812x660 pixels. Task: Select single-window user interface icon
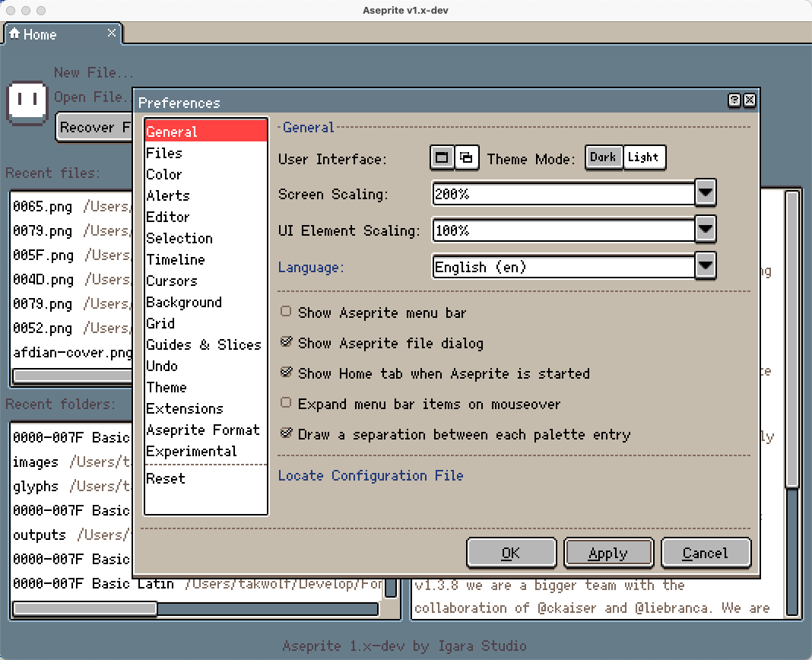coord(442,157)
